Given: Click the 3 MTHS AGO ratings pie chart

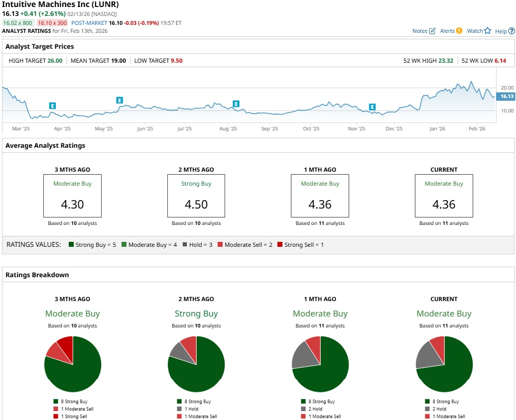Looking at the screenshot, I should [73, 364].
